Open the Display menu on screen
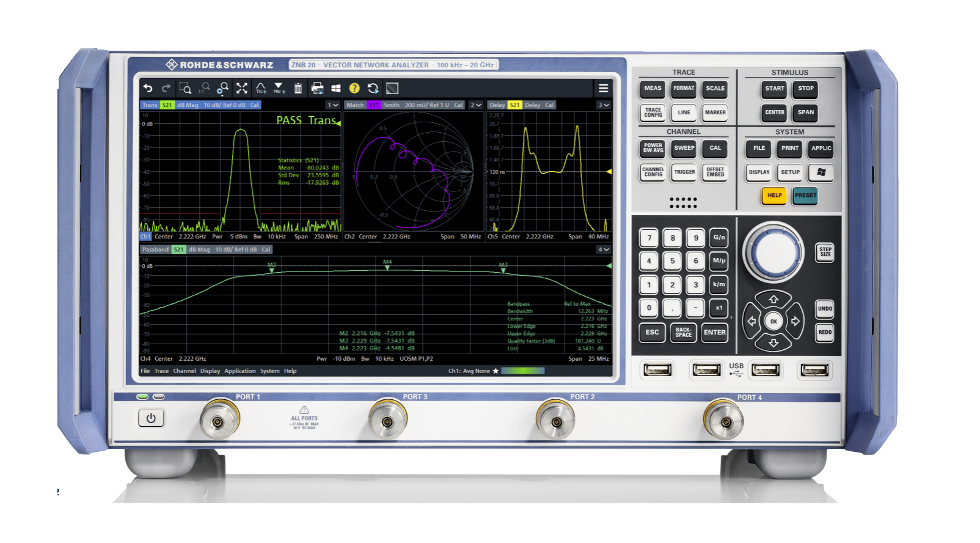Viewport: 980px width, 543px height. pos(210,371)
